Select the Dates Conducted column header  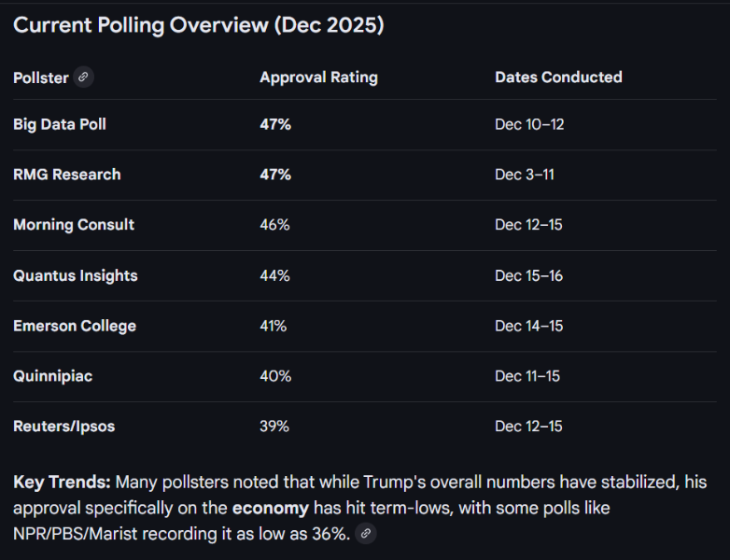(x=558, y=77)
